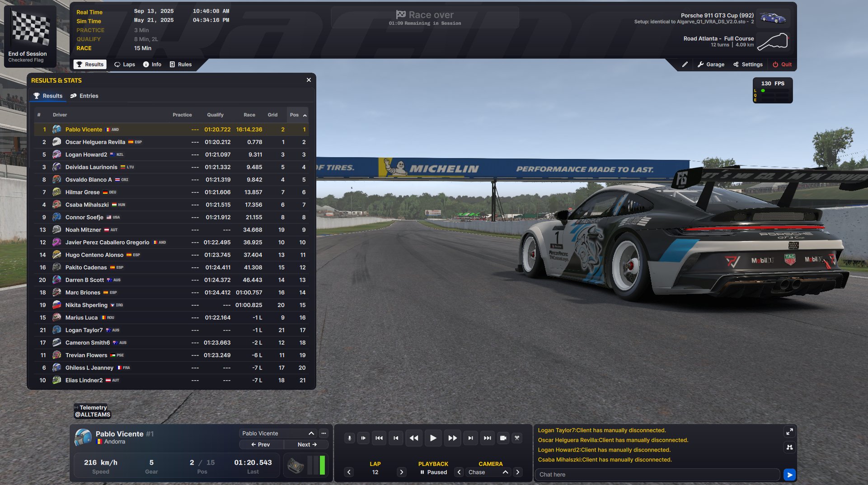This screenshot has width=868, height=485.
Task: Click Next to view next driver
Action: click(x=307, y=445)
